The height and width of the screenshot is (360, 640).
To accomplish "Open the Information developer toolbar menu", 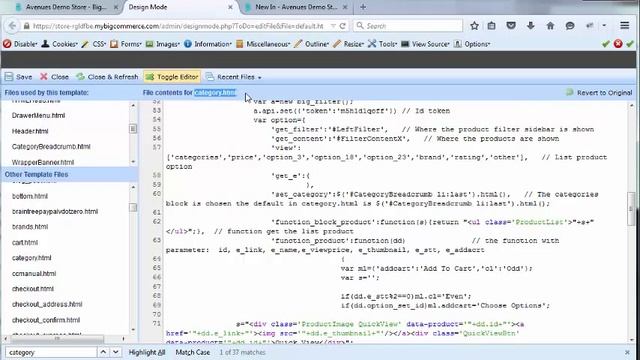I will pyautogui.click(x=208, y=44).
